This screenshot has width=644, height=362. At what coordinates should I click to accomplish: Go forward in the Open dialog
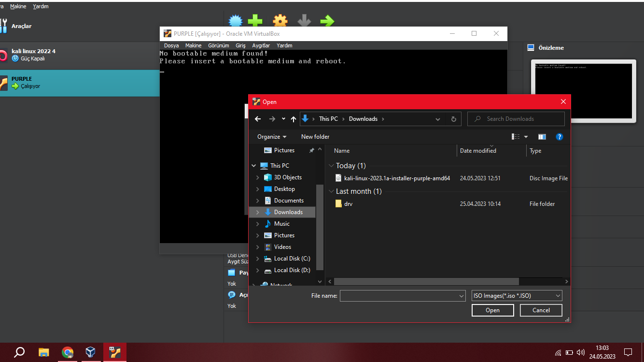[272, 119]
